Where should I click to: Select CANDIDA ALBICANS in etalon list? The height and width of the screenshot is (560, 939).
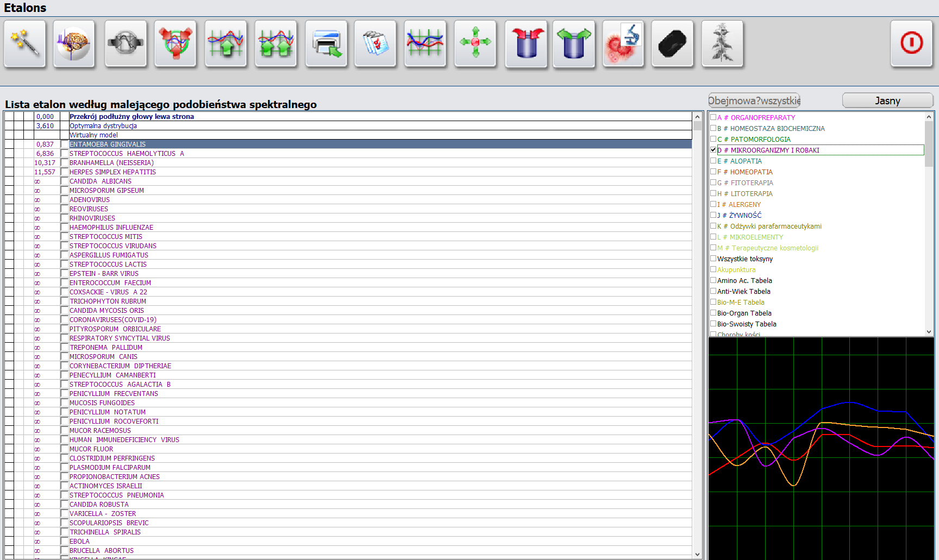(101, 181)
